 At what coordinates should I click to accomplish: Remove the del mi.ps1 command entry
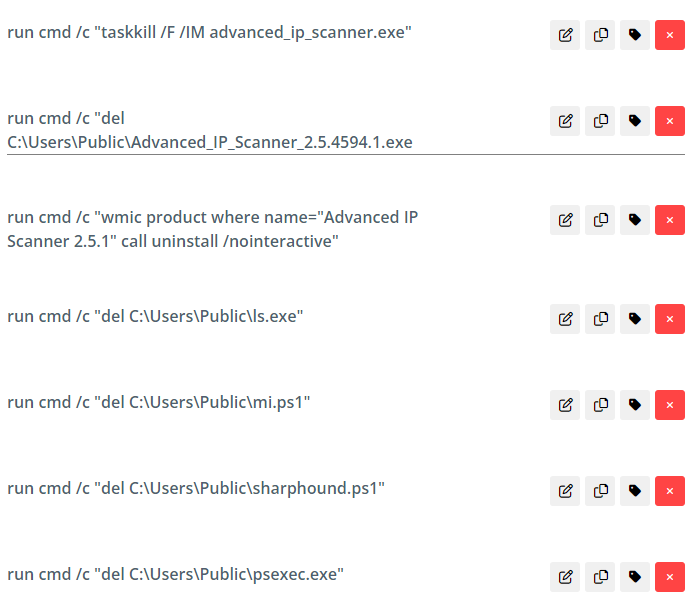click(x=670, y=405)
